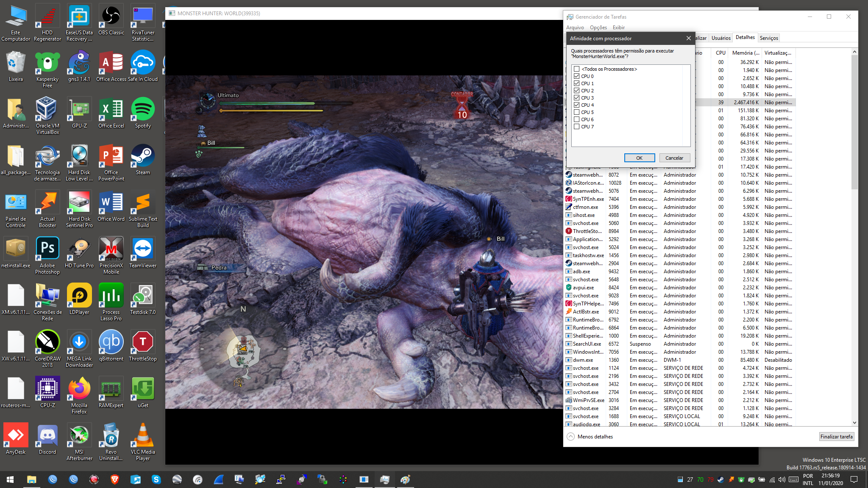The image size is (868, 488).
Task: Open the Opções menu in Task Manager
Action: pyautogui.click(x=598, y=28)
